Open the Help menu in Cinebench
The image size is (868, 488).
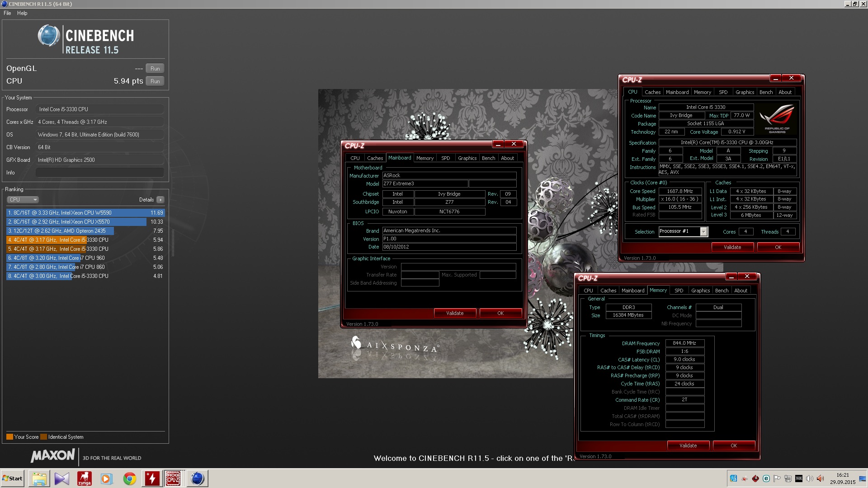click(22, 13)
